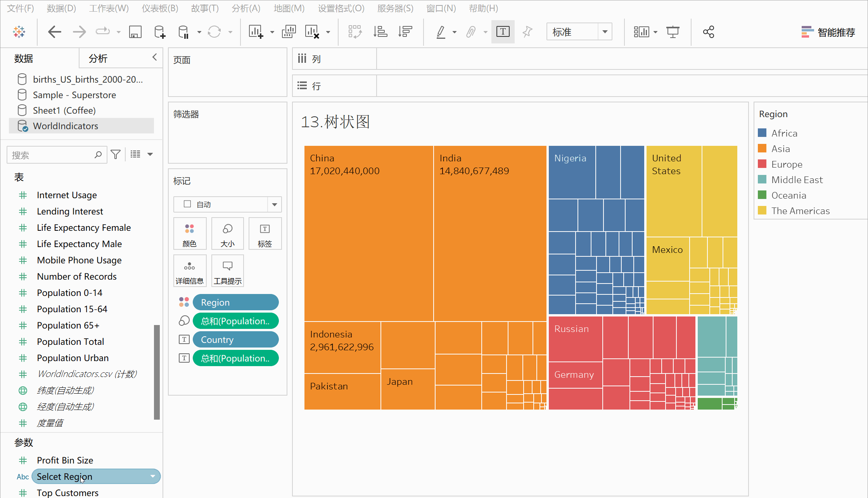This screenshot has height=498, width=868.
Task: Toggle the fix axes pin icon
Action: pyautogui.click(x=527, y=32)
